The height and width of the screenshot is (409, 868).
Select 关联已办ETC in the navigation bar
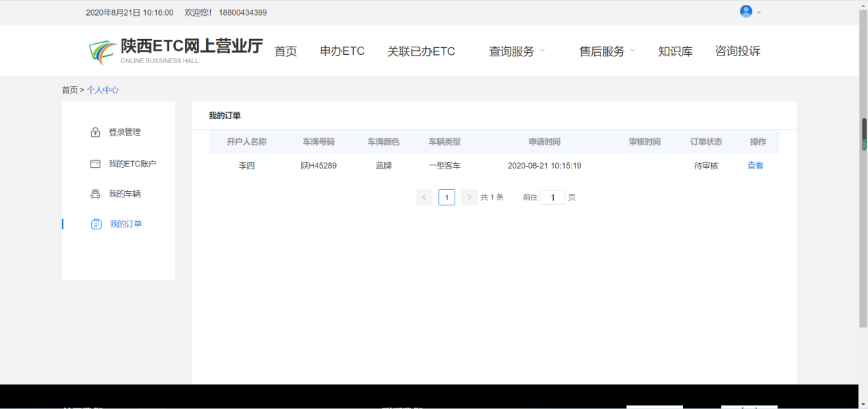click(x=421, y=51)
